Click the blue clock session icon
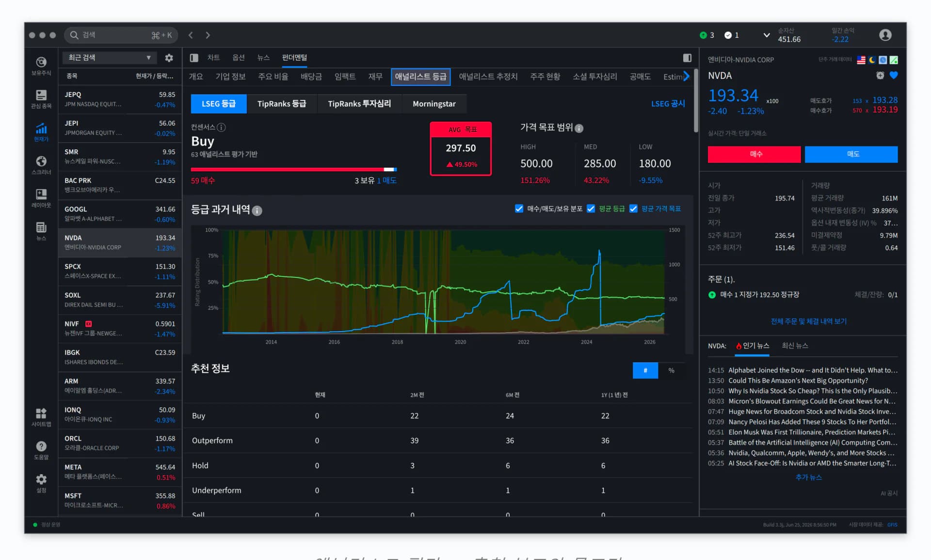 (x=883, y=60)
